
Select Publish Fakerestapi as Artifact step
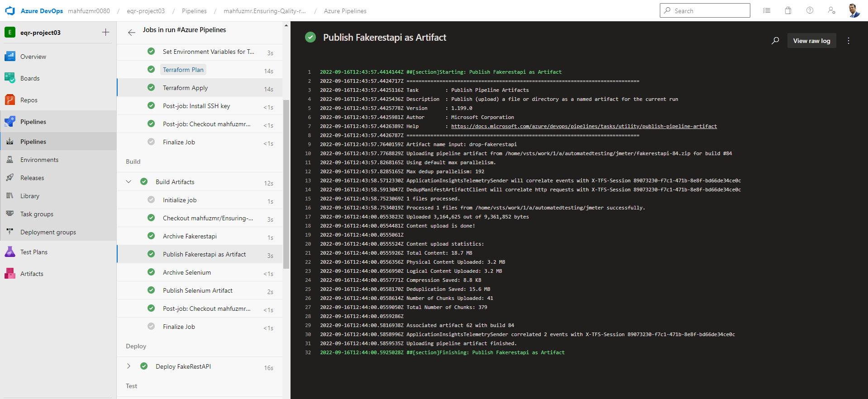200,254
